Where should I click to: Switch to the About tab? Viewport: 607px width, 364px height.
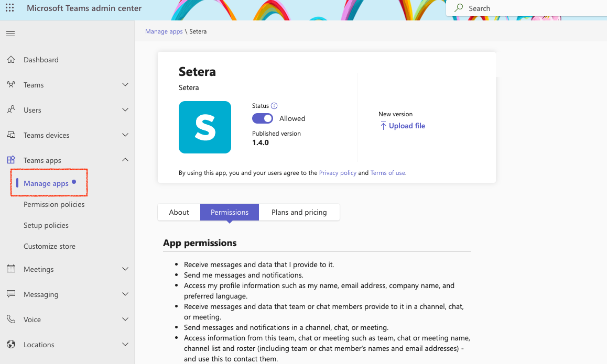point(179,212)
